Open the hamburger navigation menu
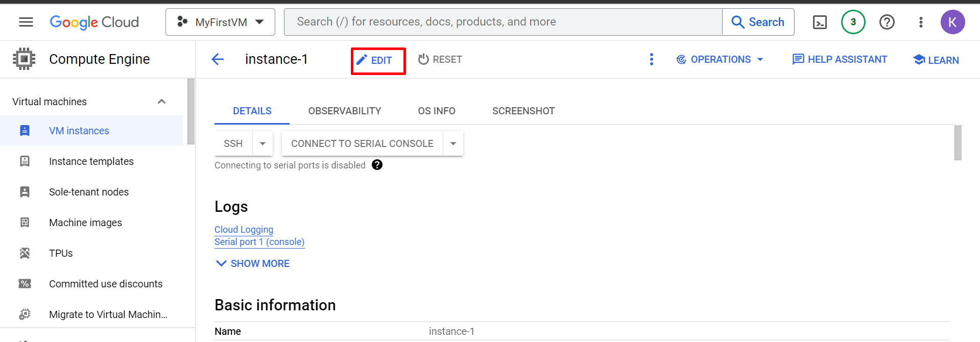Viewport: 980px width, 342px height. (26, 22)
